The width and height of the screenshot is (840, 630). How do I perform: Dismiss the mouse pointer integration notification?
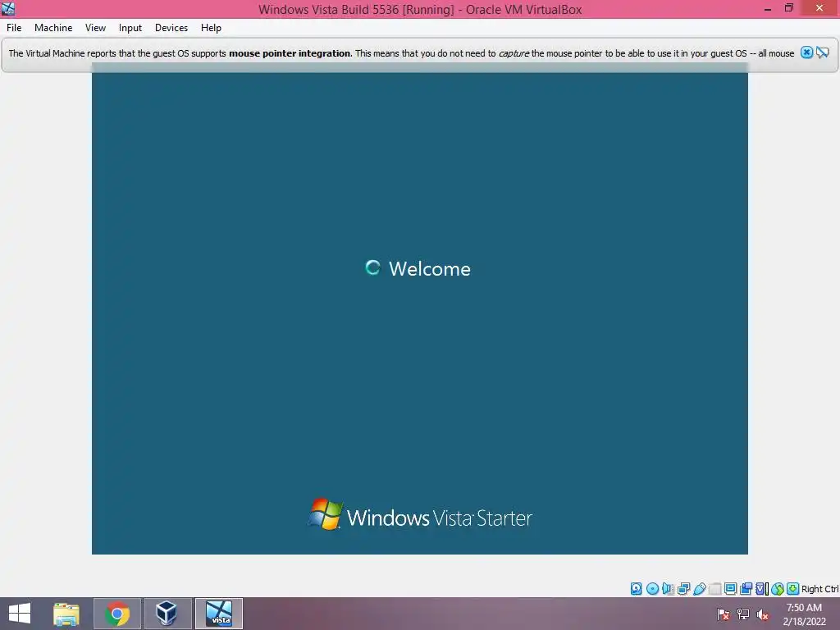pyautogui.click(x=806, y=52)
